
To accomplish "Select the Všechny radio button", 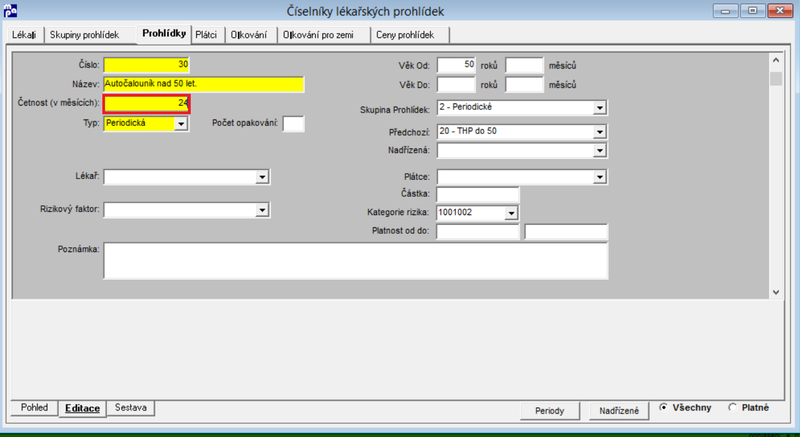I will (685, 407).
